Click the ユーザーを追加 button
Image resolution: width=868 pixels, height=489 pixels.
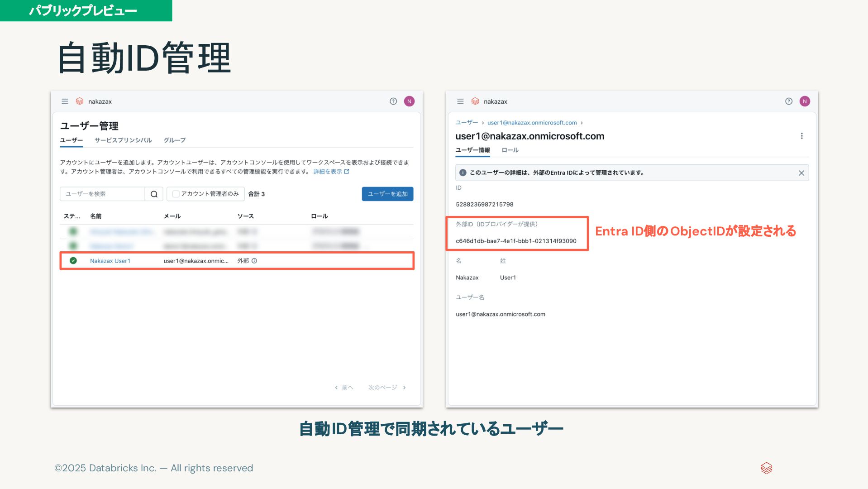click(x=387, y=194)
